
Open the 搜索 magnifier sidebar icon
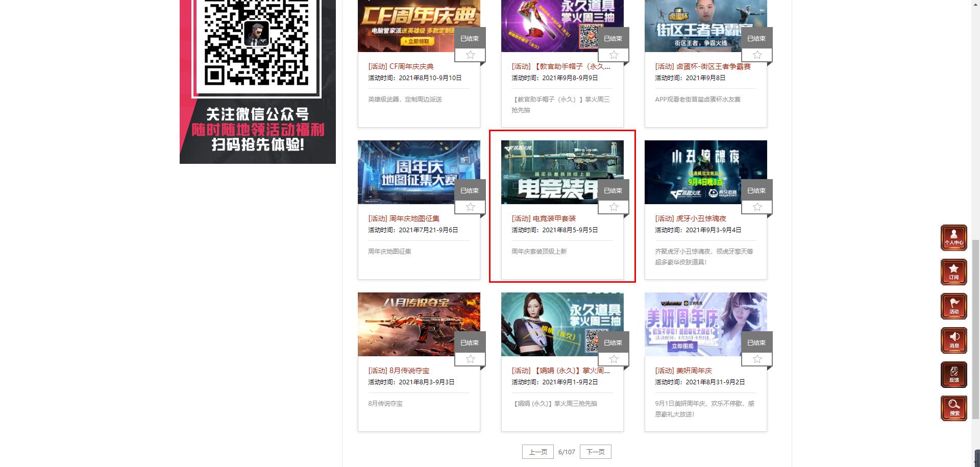tap(953, 408)
